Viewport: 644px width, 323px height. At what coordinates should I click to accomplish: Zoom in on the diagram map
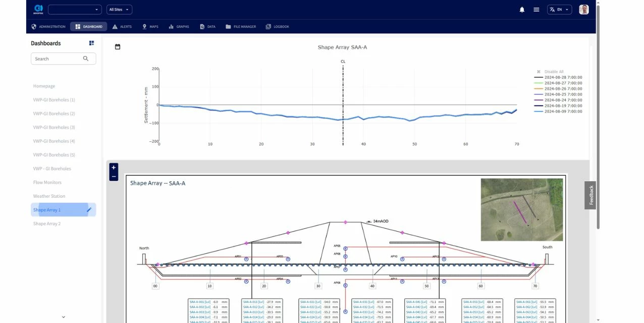tap(114, 168)
